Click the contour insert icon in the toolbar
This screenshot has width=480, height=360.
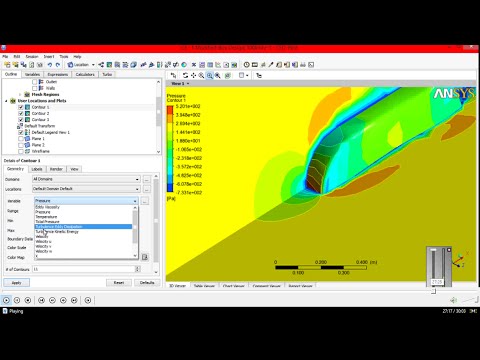pyautogui.click(x=109, y=65)
